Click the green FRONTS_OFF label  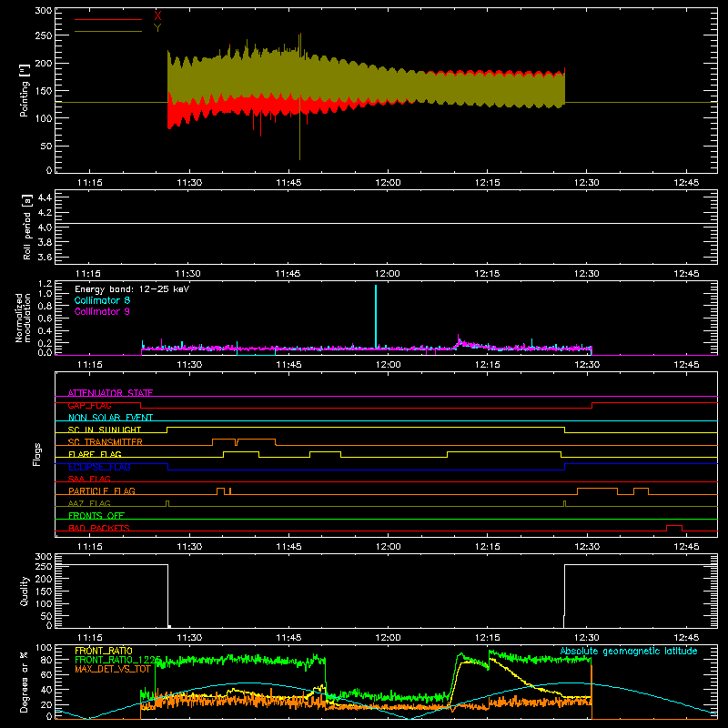point(96,515)
